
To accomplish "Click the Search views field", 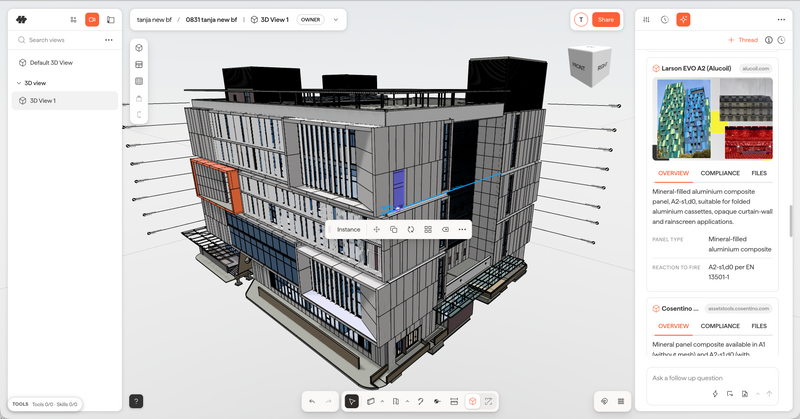I will (x=59, y=40).
